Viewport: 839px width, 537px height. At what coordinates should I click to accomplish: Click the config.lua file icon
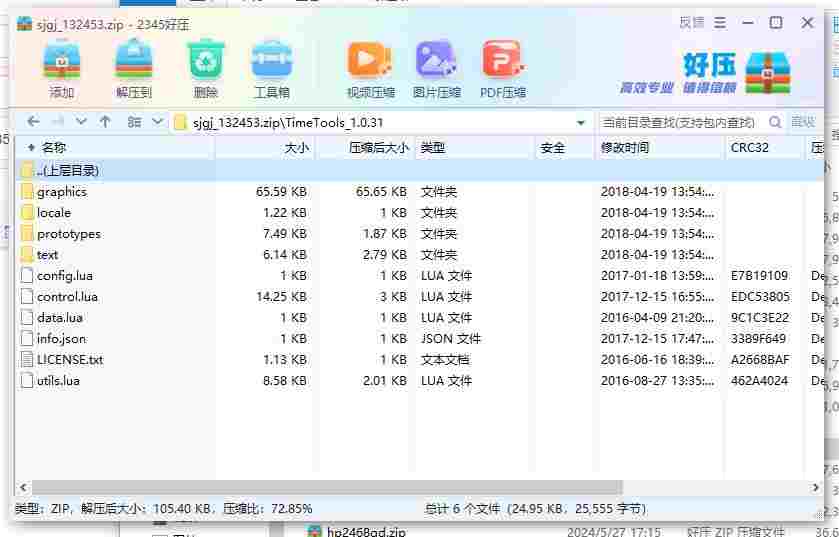pyautogui.click(x=27, y=275)
